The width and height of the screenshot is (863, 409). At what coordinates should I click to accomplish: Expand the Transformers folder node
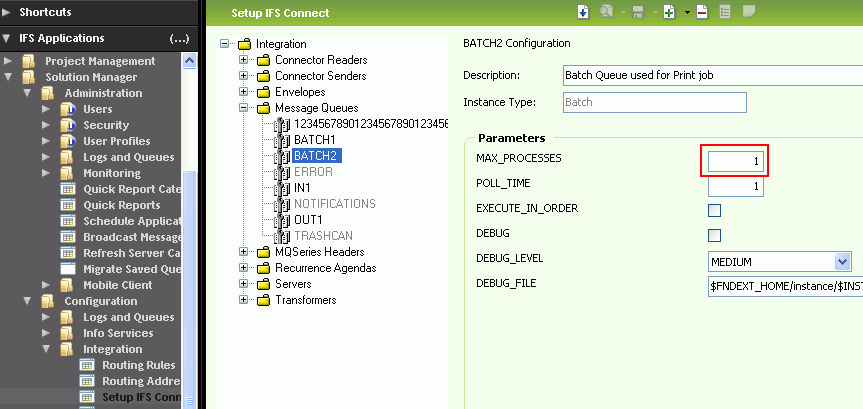click(x=243, y=300)
